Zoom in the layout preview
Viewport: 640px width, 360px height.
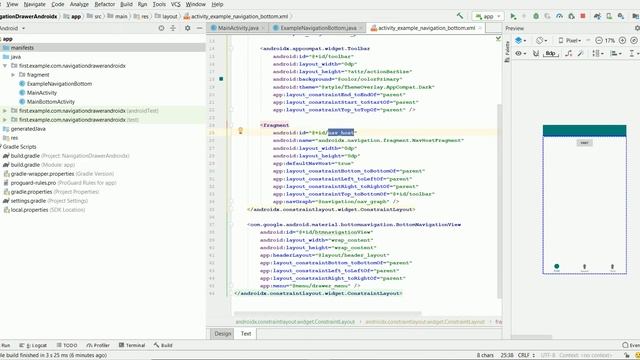point(622,40)
